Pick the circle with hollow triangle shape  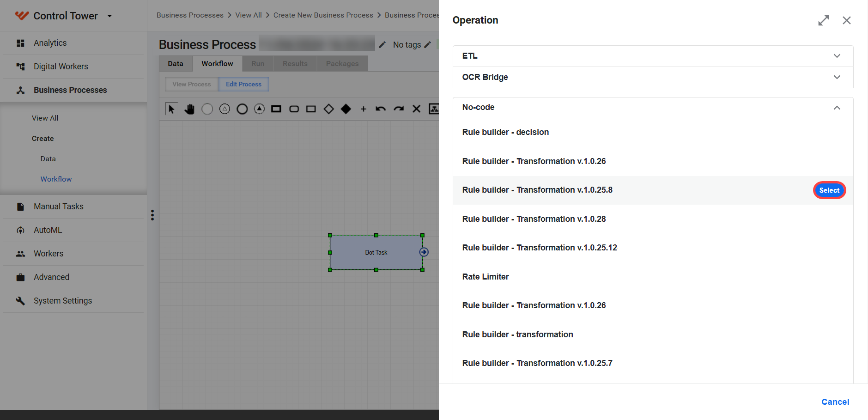point(225,109)
